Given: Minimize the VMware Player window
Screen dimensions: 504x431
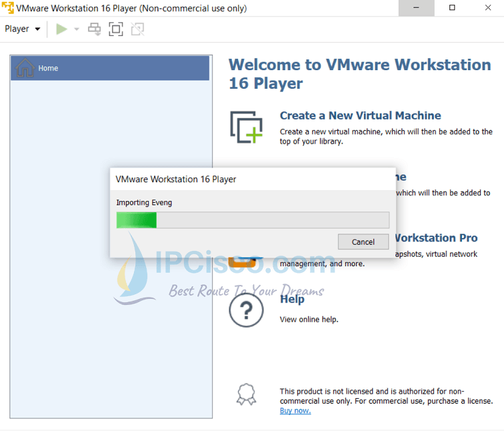Looking at the screenshot, I should 416,8.
